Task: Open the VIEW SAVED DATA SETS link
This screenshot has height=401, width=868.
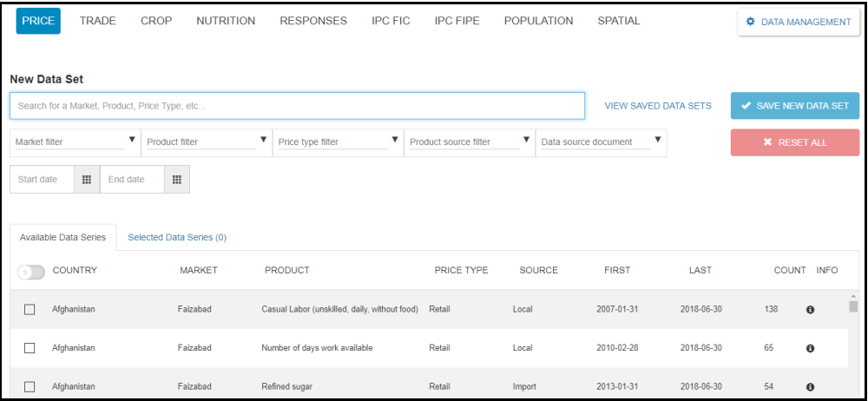Action: pyautogui.click(x=657, y=106)
